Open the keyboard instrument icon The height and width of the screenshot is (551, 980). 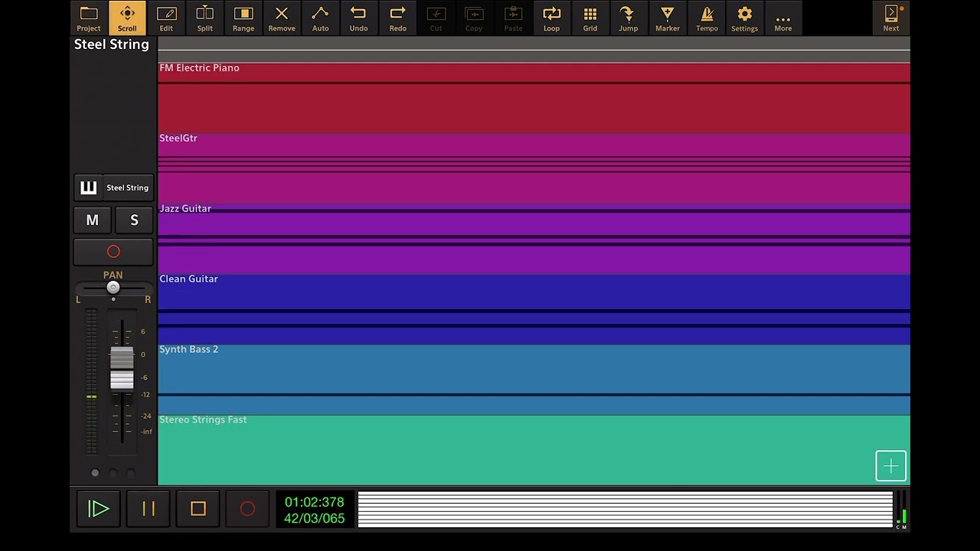click(x=89, y=187)
